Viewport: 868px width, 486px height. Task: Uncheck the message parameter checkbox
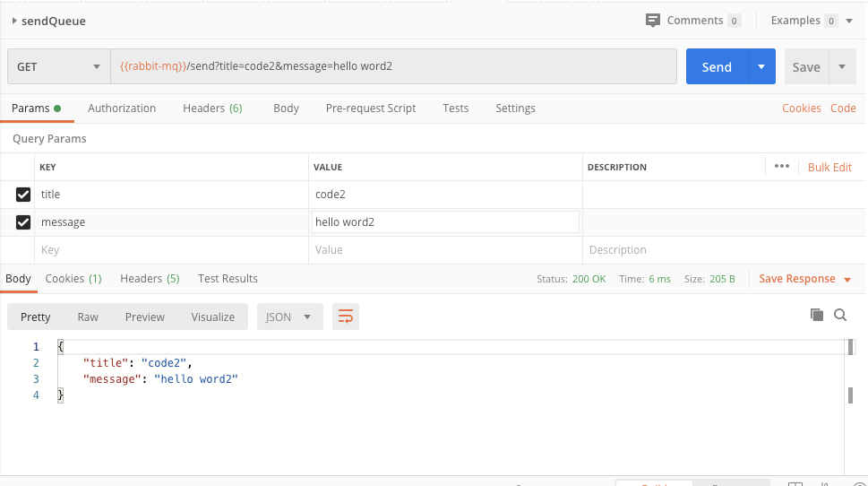coord(23,222)
